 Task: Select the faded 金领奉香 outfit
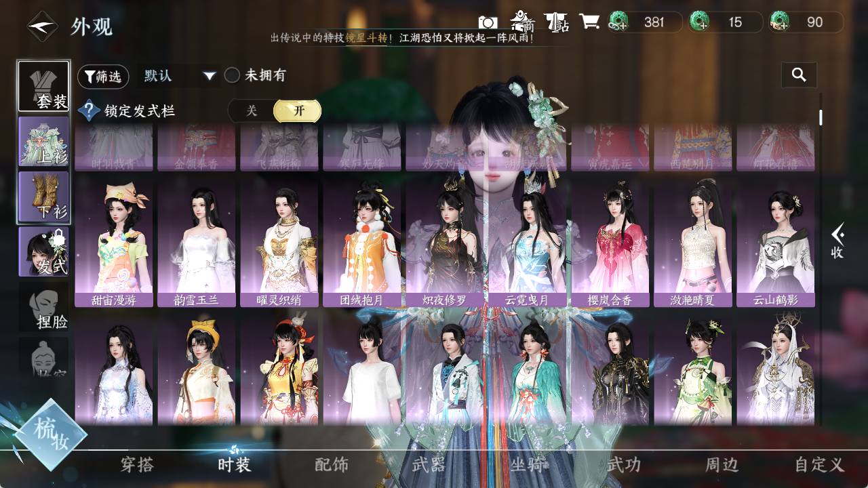197,148
